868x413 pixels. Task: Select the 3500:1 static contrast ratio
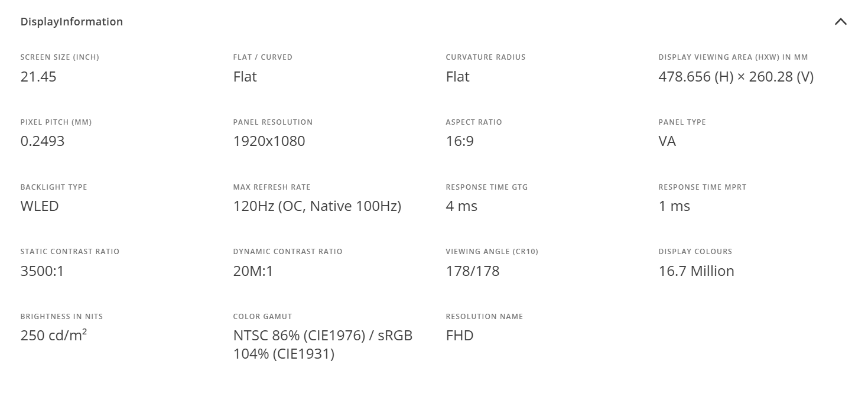(42, 271)
